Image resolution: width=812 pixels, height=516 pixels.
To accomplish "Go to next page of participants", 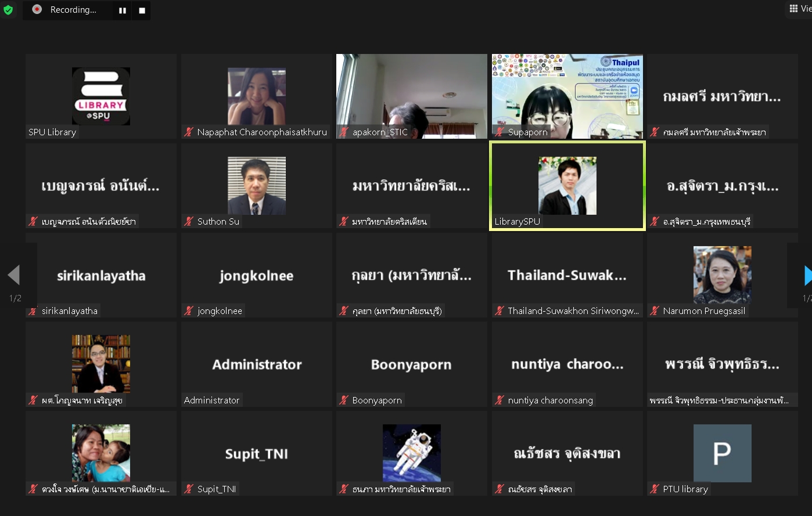I will tap(806, 276).
